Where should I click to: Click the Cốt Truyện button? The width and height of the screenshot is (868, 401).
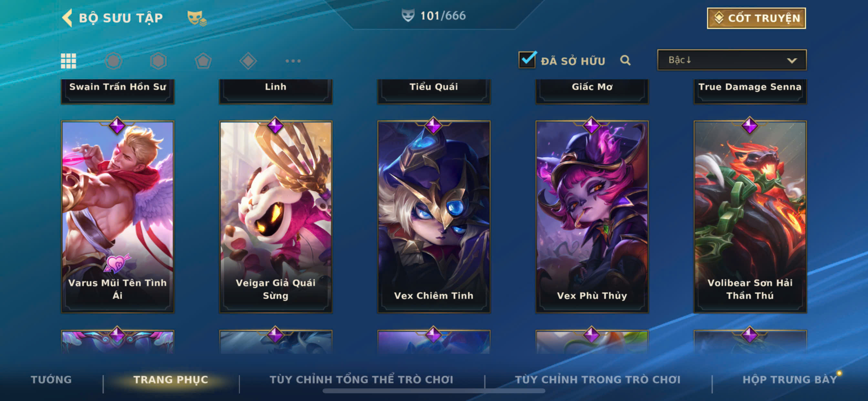(x=756, y=18)
